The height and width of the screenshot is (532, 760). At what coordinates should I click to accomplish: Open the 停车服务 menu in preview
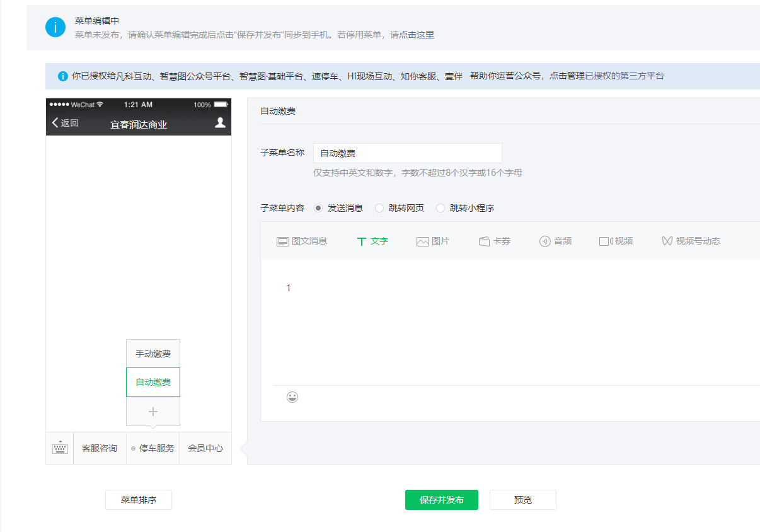click(x=153, y=448)
